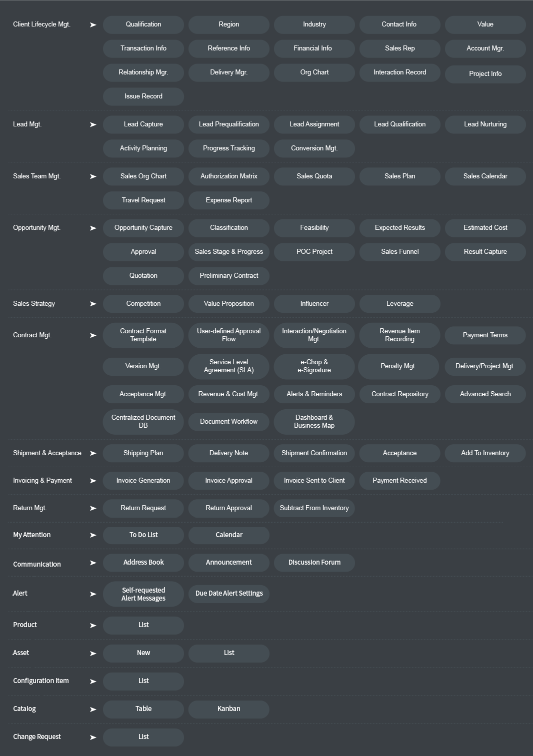Image resolution: width=533 pixels, height=756 pixels.
Task: Click the arrow icon beside Contract Mgt.
Action: pos(93,335)
